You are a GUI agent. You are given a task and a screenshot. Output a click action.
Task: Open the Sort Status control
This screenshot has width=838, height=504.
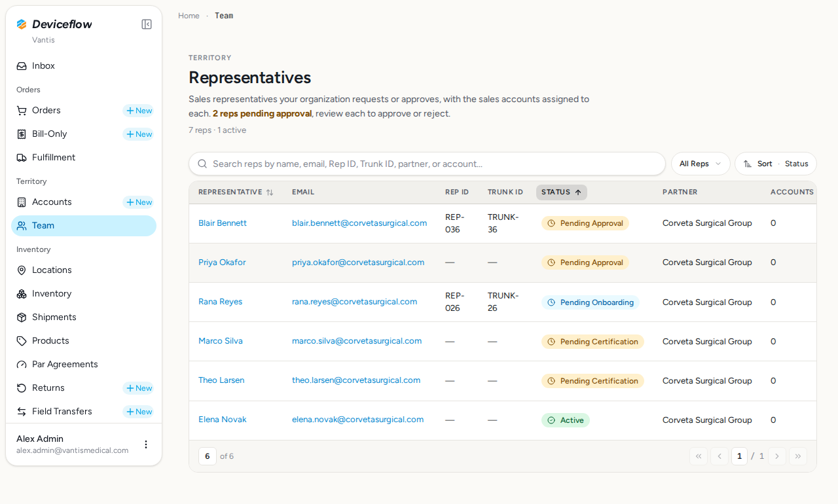tap(776, 164)
